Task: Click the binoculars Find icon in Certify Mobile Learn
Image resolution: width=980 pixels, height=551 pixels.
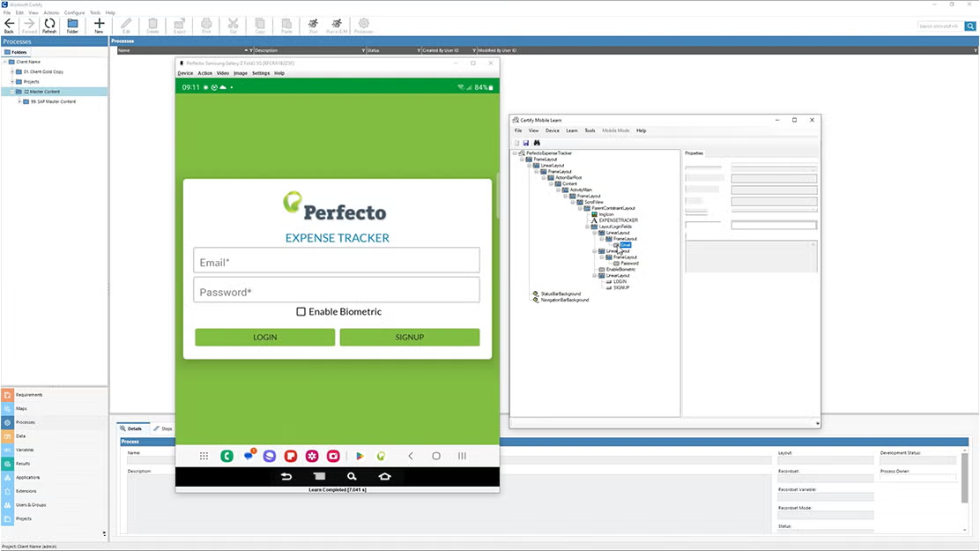Action: (536, 143)
